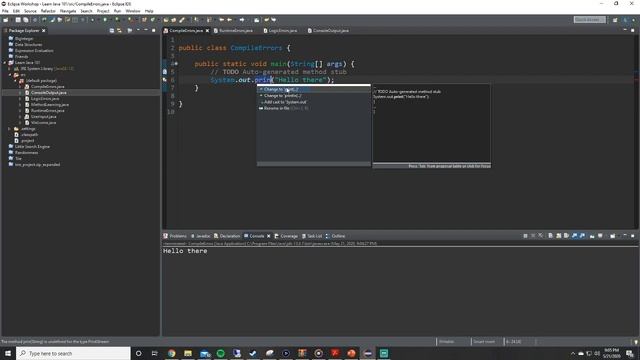Select the Expression Evaluation project
This screenshot has width=640, height=360.
tap(34, 51)
